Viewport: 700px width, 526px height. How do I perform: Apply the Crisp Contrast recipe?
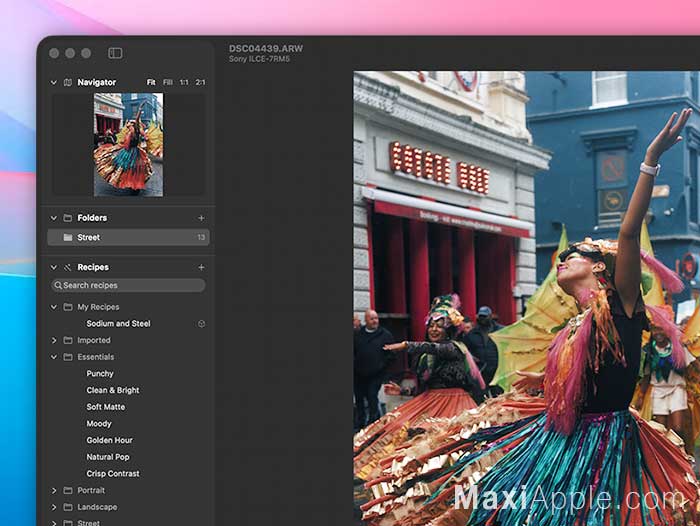pos(113,474)
